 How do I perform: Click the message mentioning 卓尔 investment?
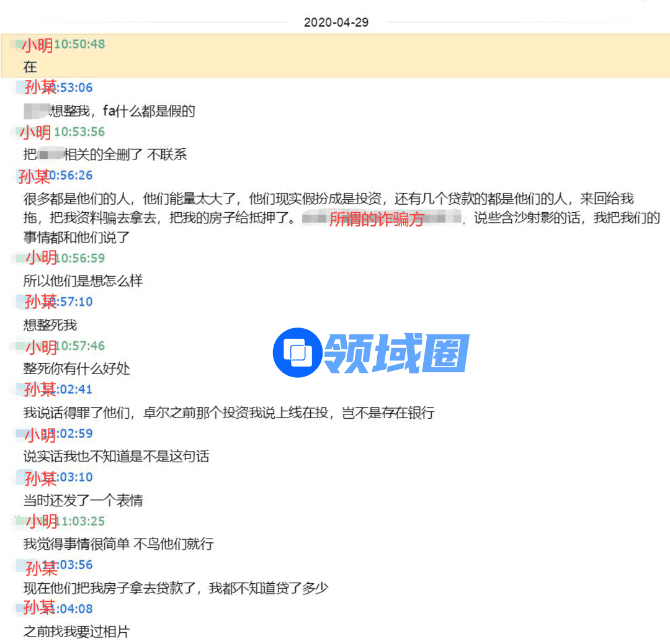click(x=228, y=413)
